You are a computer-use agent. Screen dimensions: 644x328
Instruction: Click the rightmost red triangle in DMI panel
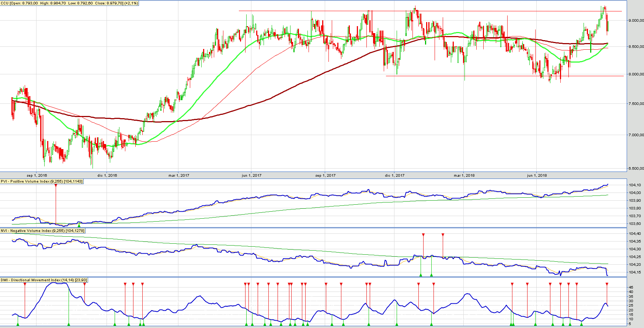tap(607, 284)
